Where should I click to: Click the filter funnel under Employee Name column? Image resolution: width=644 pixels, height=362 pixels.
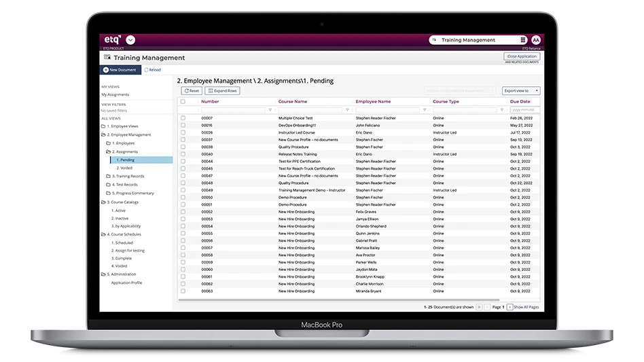(x=425, y=109)
